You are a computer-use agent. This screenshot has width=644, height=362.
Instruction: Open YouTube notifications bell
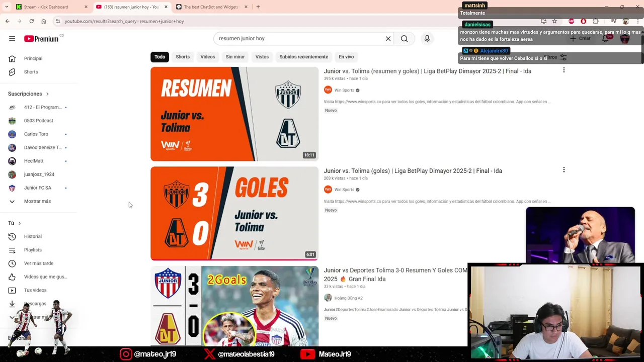(x=606, y=39)
